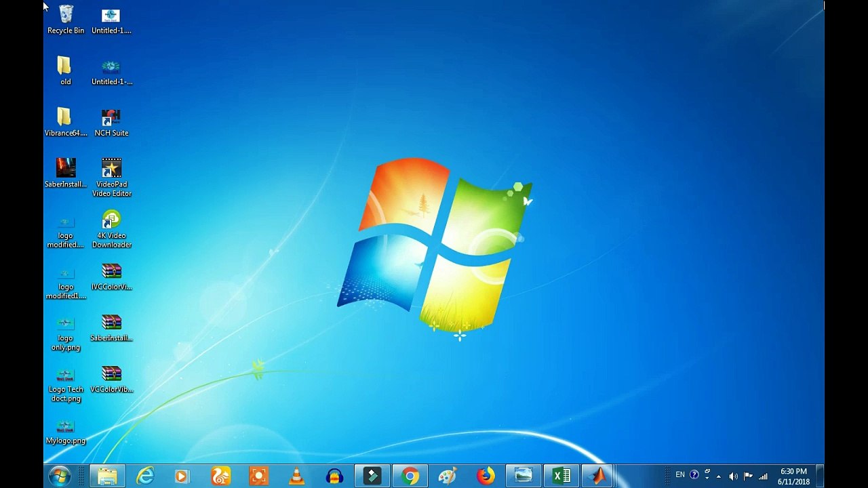
Task: Open the orange screen capture app in taskbar
Action: 258,476
